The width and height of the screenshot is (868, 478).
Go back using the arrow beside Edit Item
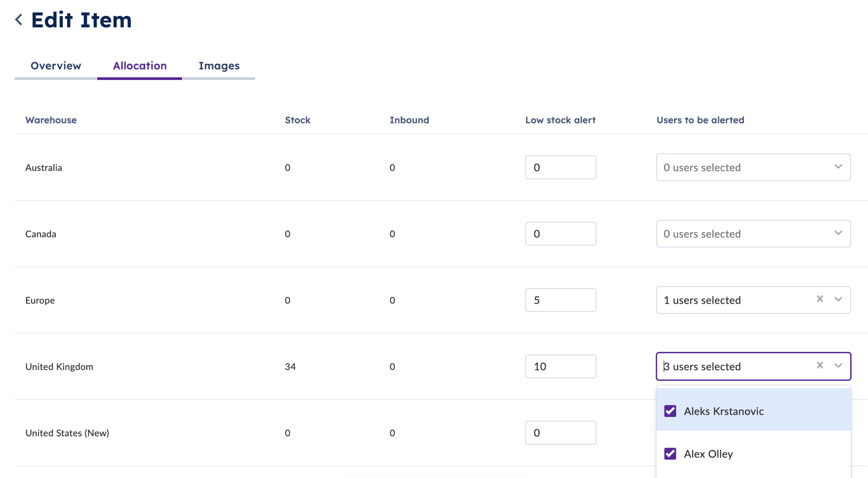coord(19,19)
